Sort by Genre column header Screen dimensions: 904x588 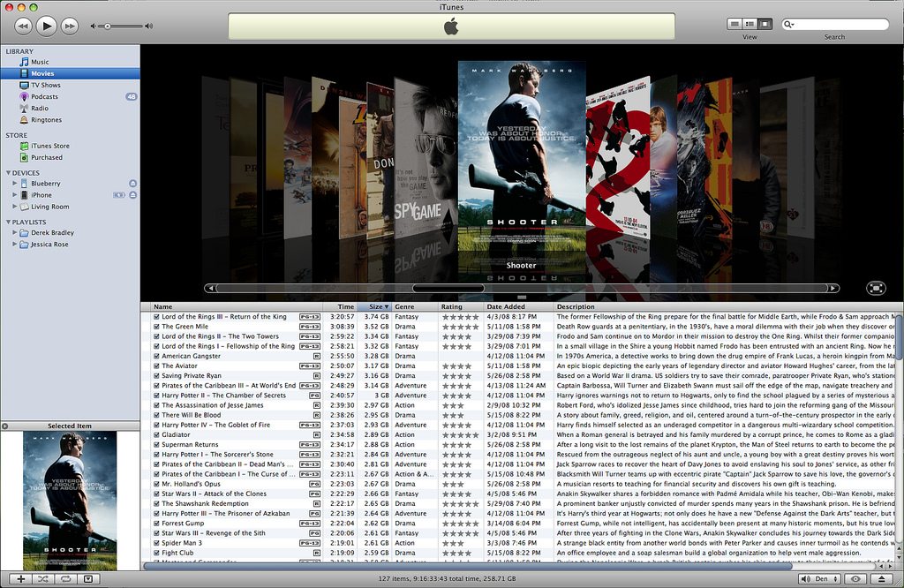pyautogui.click(x=415, y=306)
